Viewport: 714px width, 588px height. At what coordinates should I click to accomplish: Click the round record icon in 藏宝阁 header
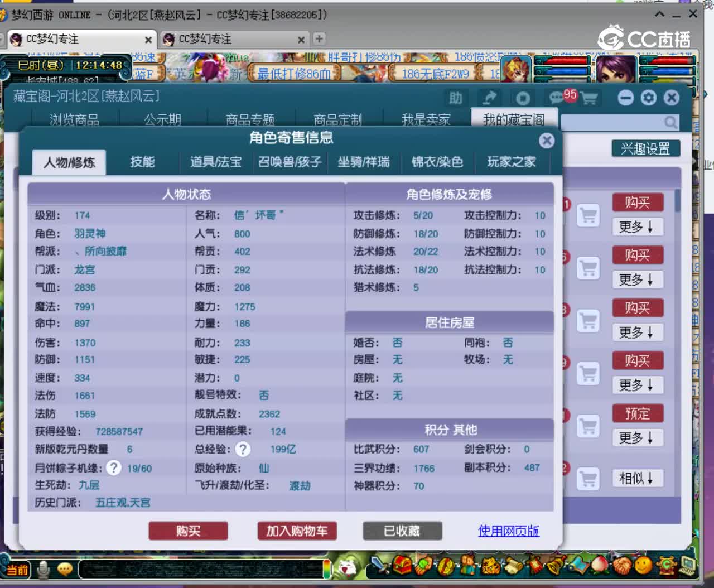click(x=523, y=98)
